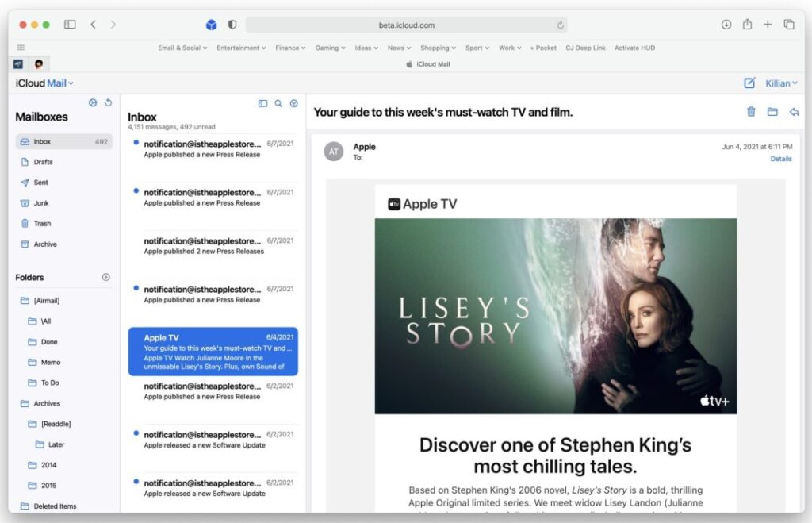The height and width of the screenshot is (523, 812).
Task: Reply to the open email
Action: pyautogui.click(x=794, y=112)
